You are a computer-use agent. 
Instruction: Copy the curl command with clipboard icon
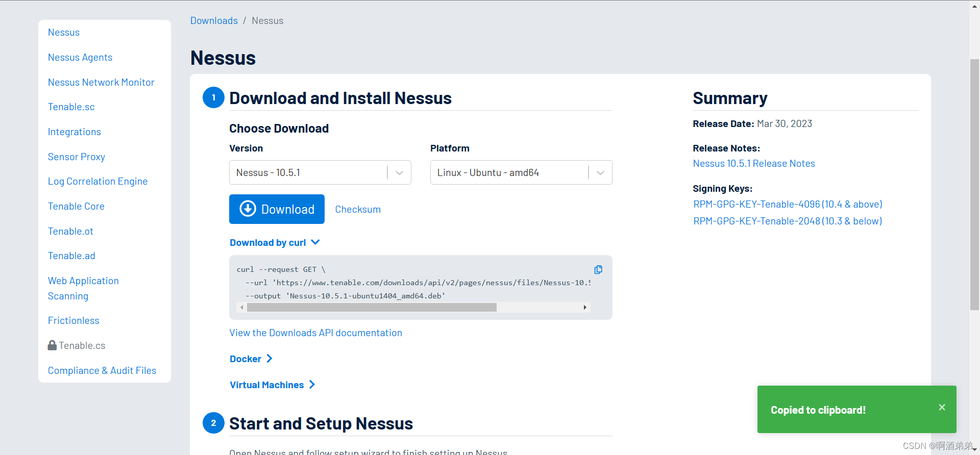tap(598, 269)
